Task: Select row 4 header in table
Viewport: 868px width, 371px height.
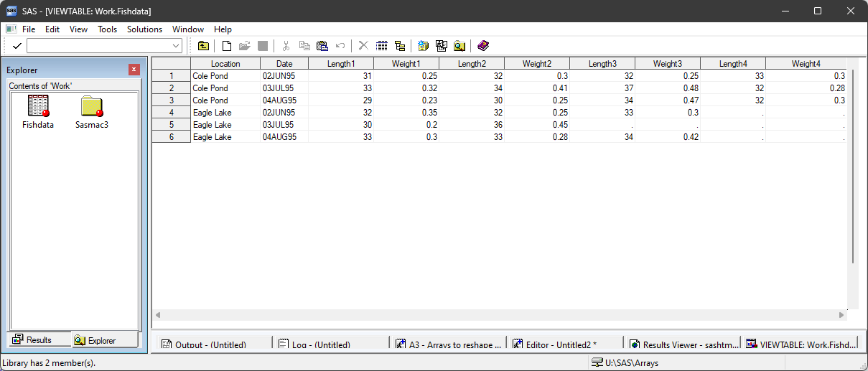Action: (171, 113)
